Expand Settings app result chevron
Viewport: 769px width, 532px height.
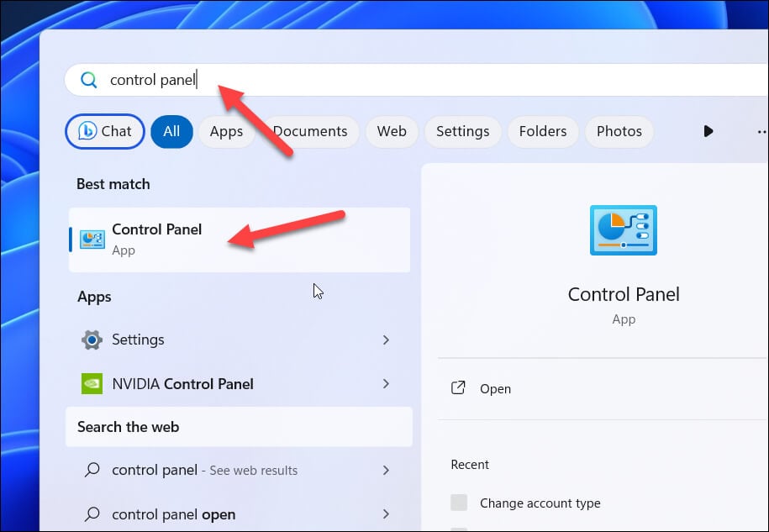(x=386, y=340)
